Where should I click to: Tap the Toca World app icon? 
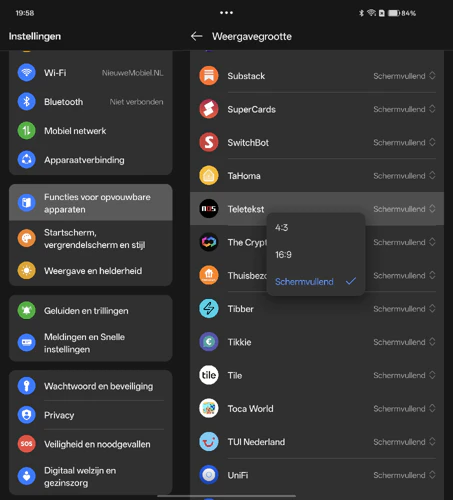pyautogui.click(x=209, y=408)
